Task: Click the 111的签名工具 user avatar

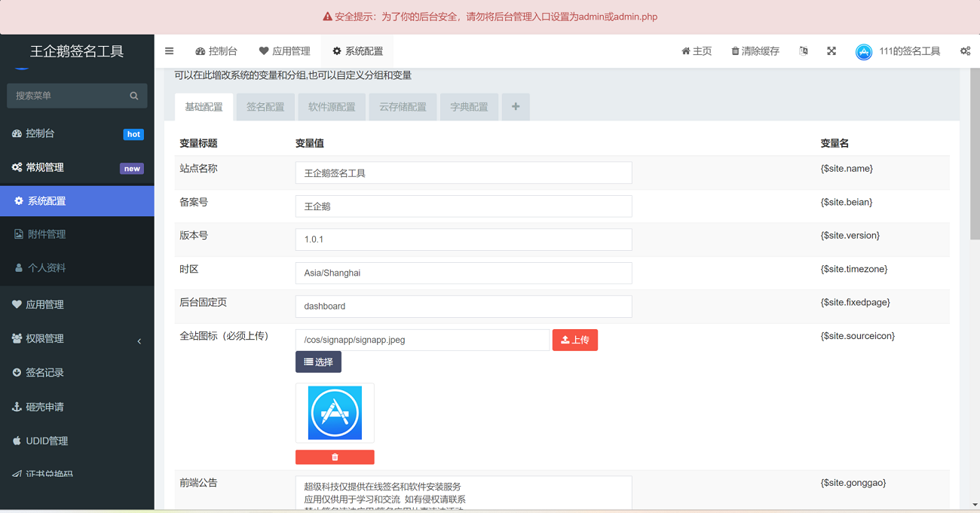Action: point(864,51)
